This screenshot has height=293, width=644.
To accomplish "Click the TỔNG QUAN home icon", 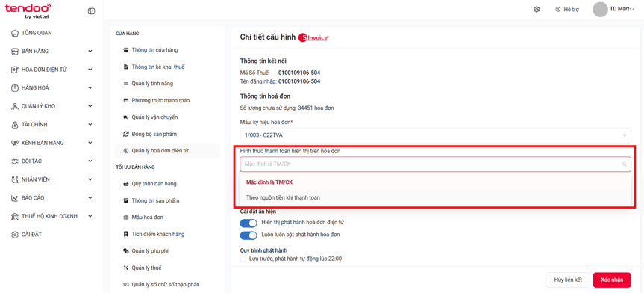I will (14, 33).
